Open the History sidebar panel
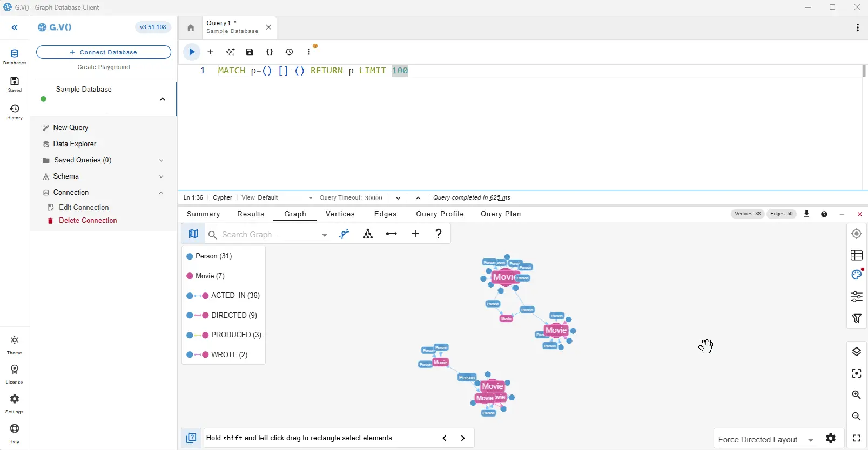The image size is (868, 450). click(15, 112)
